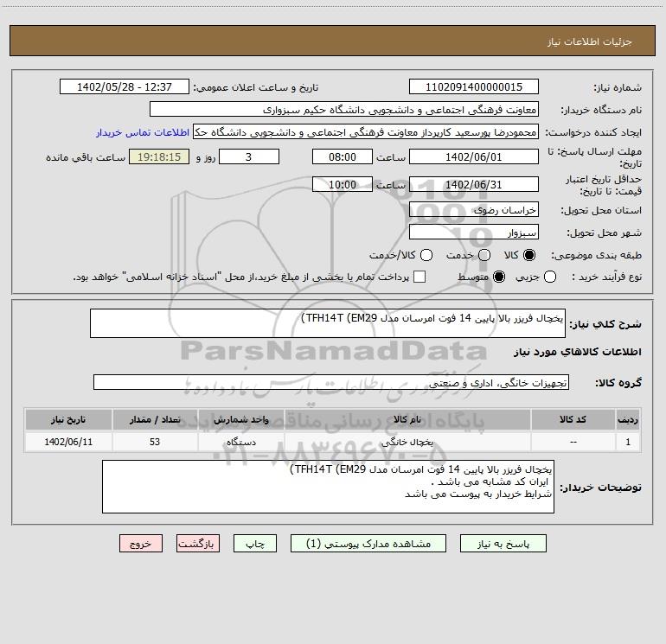Image resolution: width=666 pixels, height=644 pixels.
Task: Click the گروه کالا field تجهیزات خانگی
Action: coord(331,382)
